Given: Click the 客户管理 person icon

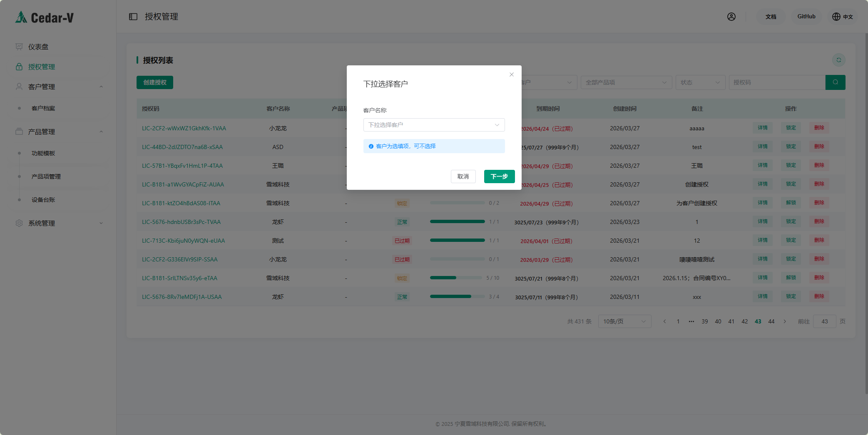Looking at the screenshot, I should [19, 87].
